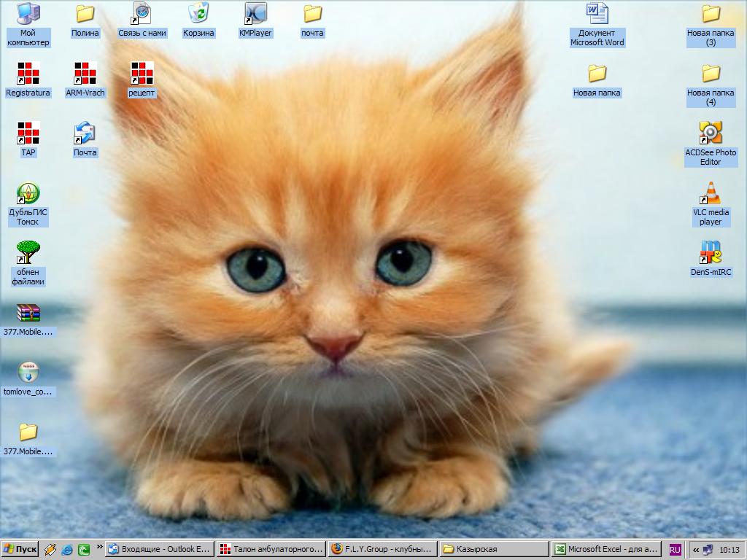Open ДубльГИС Томск map application
The height and width of the screenshot is (560, 747).
click(28, 204)
